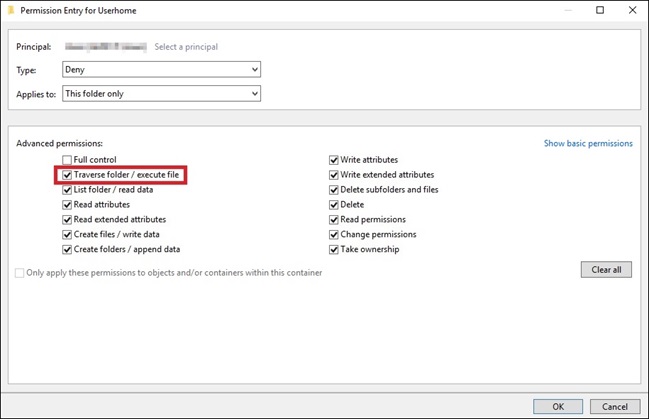Check the Full control checkbox
The height and width of the screenshot is (419, 649).
click(x=67, y=160)
